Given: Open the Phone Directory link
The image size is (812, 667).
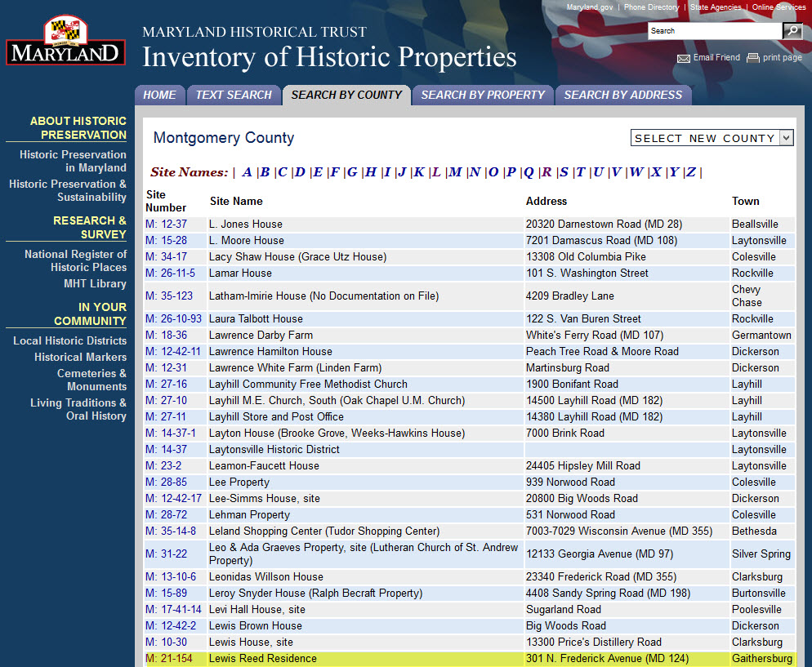Looking at the screenshot, I should click(651, 7).
